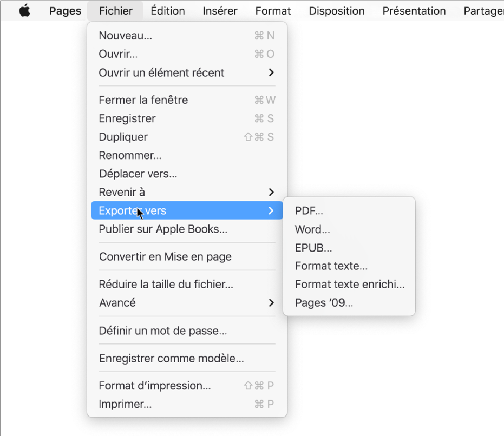Image resolution: width=504 pixels, height=436 pixels.
Task: Open the Format menu in the menu bar
Action: [x=273, y=11]
